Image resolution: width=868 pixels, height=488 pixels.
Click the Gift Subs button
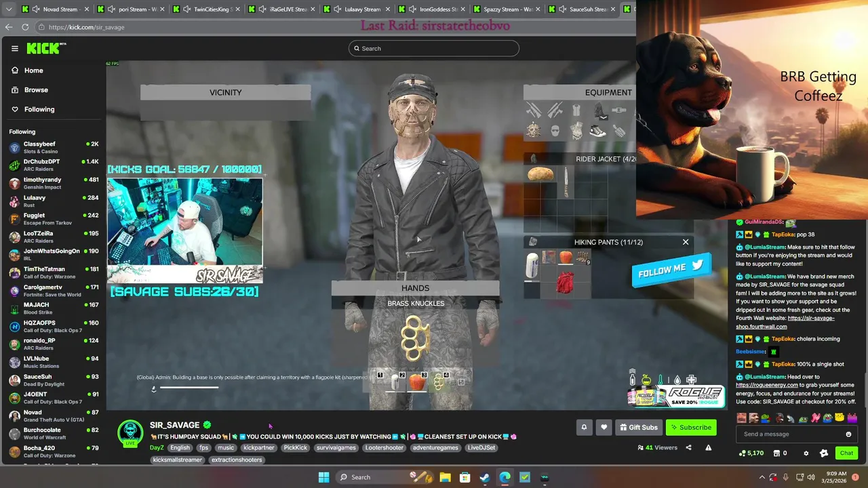(639, 427)
